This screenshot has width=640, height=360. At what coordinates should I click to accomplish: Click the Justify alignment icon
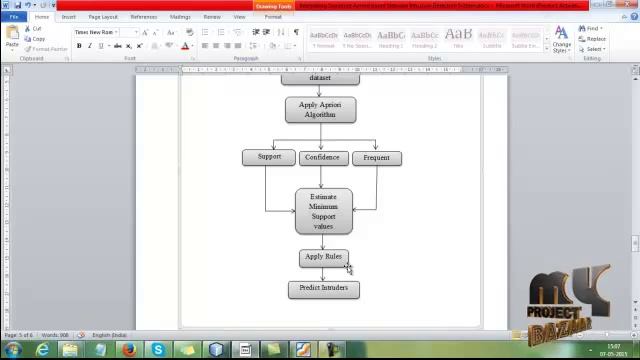(238, 46)
